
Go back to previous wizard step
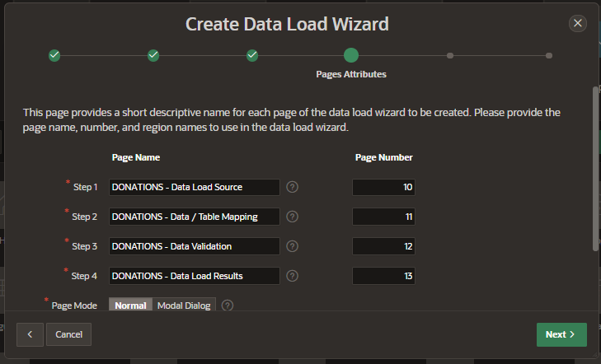(x=30, y=334)
